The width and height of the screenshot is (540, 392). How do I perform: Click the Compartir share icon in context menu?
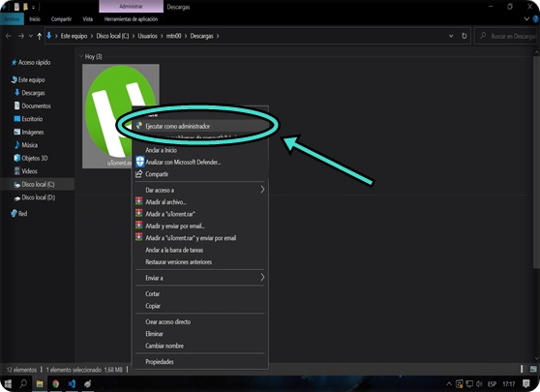coord(138,174)
